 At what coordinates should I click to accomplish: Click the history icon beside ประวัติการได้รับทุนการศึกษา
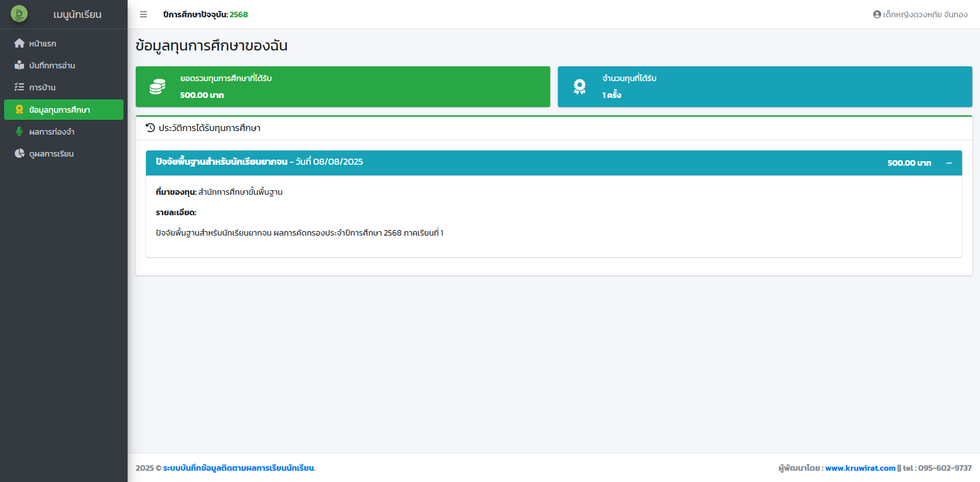(151, 128)
